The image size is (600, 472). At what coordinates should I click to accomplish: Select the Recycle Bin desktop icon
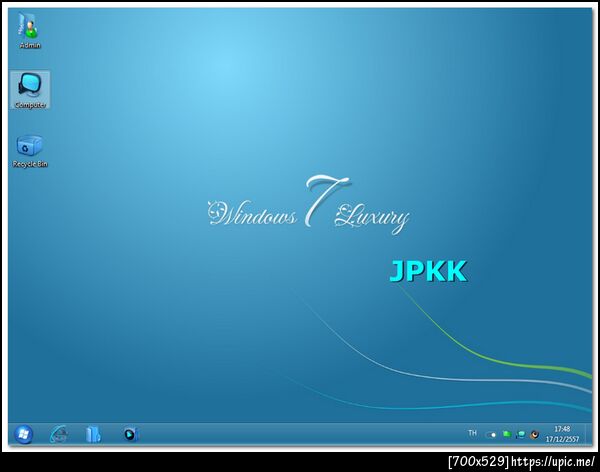tap(30, 151)
